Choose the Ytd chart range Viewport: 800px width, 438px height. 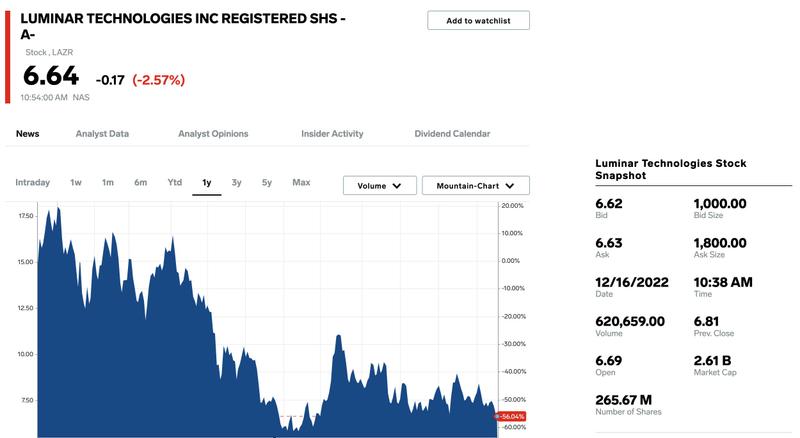coord(174,182)
